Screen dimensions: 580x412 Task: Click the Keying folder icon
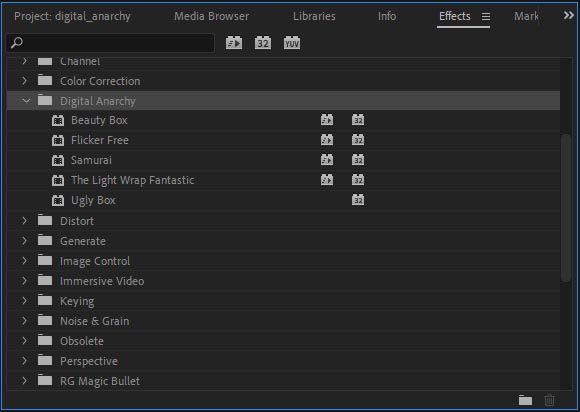[x=45, y=300]
